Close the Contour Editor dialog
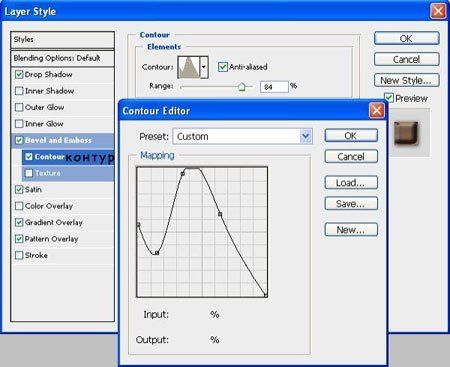 pyautogui.click(x=377, y=110)
